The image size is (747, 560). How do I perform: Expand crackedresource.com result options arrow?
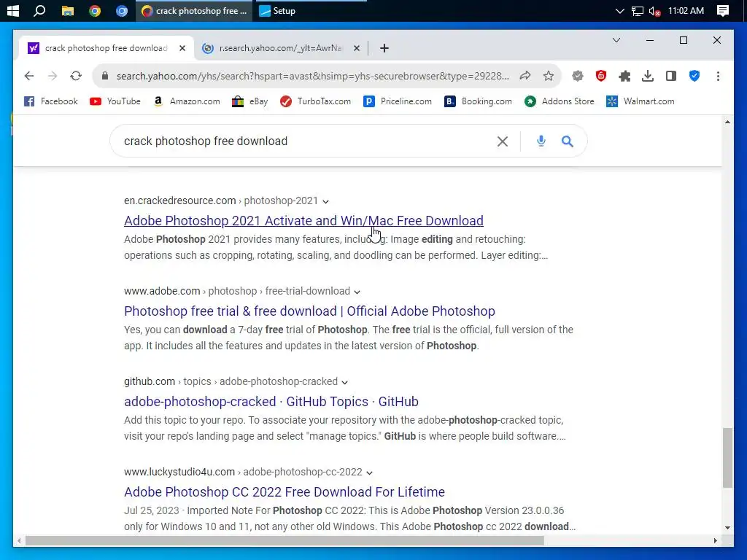point(325,201)
